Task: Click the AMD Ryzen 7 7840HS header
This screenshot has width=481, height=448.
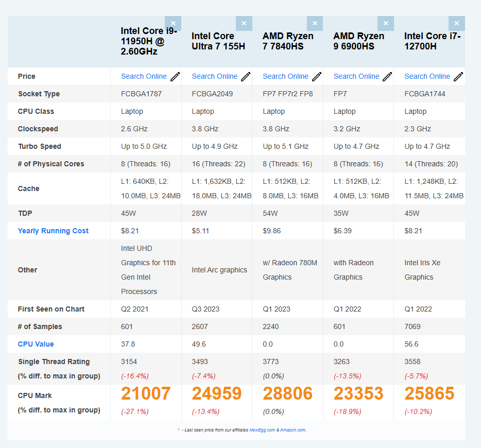Action: pos(288,41)
